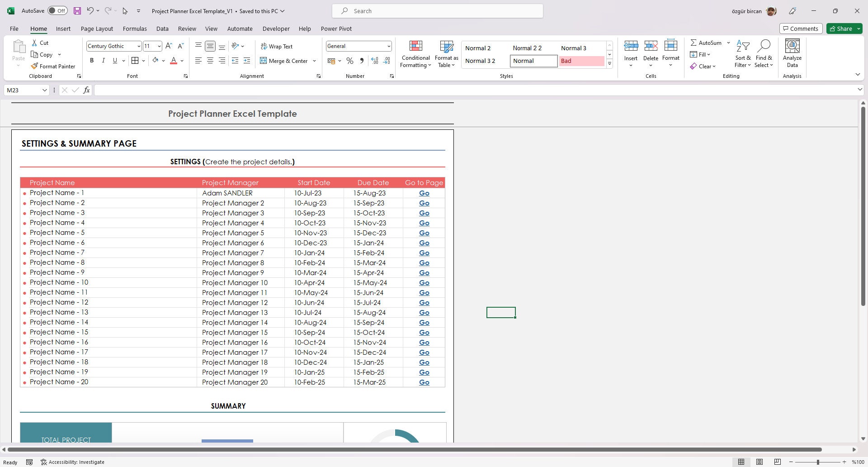Image resolution: width=868 pixels, height=467 pixels.
Task: Click inside the formula bar
Action: click(x=271, y=90)
